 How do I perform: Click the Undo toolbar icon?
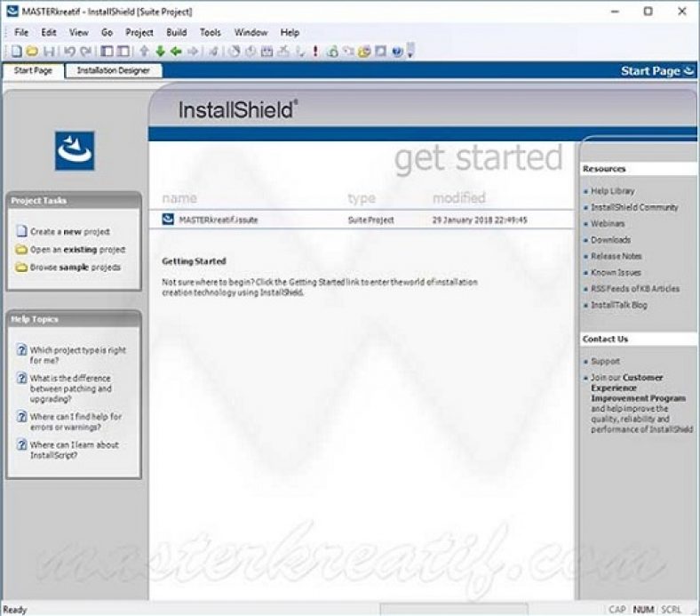click(69, 52)
